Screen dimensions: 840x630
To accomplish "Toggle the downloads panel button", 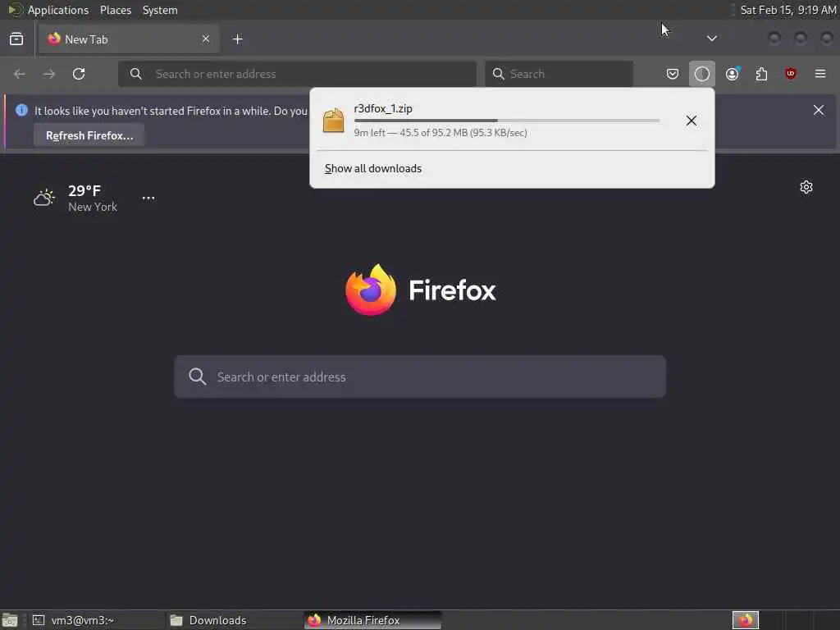I will click(x=702, y=74).
